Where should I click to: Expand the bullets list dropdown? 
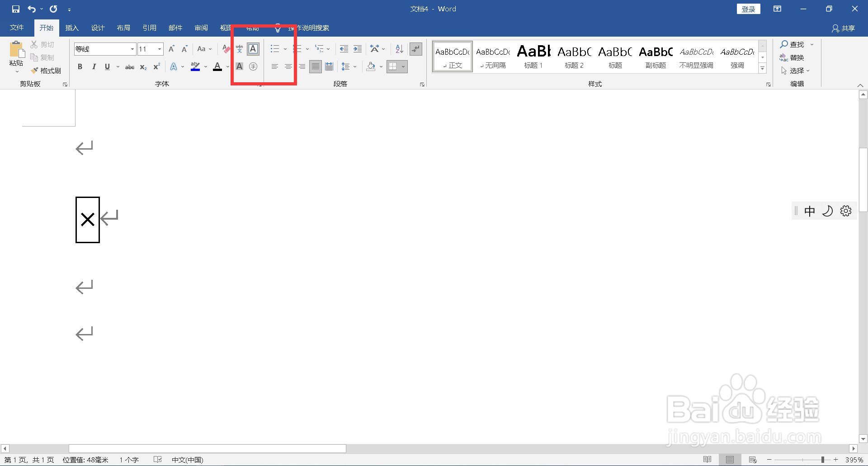click(285, 49)
